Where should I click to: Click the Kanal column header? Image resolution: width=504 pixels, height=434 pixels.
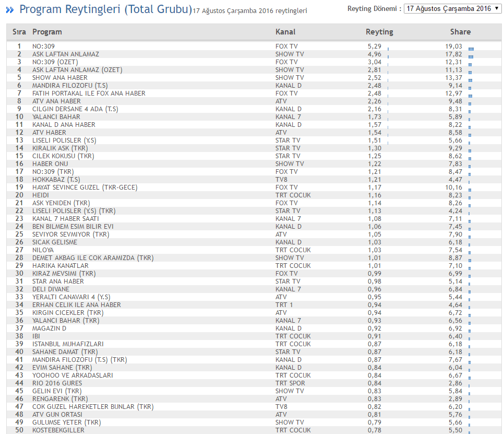(285, 32)
